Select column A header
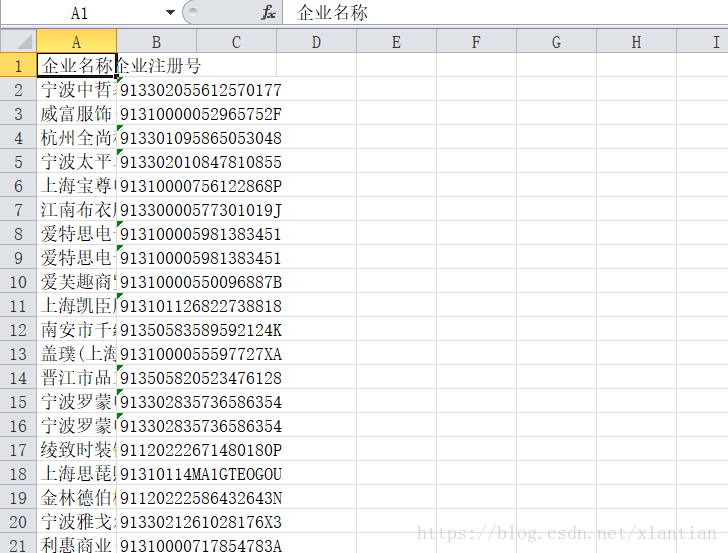This screenshot has height=553, width=728. pyautogui.click(x=77, y=42)
